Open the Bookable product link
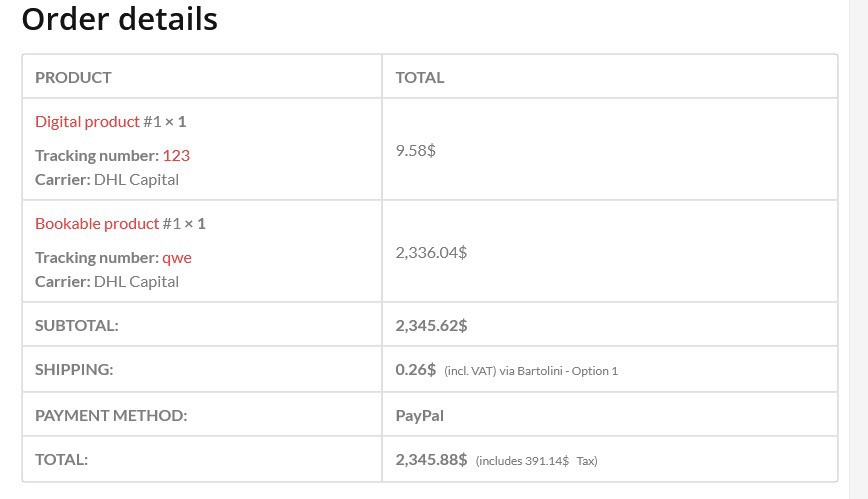The width and height of the screenshot is (868, 499). tap(97, 223)
